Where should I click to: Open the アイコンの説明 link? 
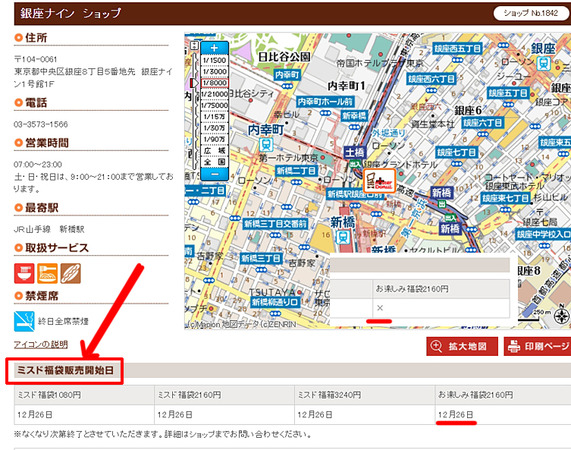point(41,344)
